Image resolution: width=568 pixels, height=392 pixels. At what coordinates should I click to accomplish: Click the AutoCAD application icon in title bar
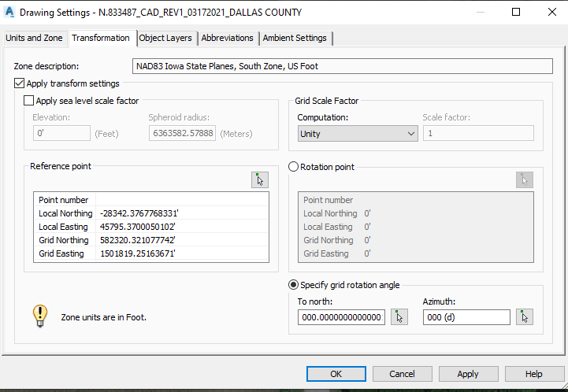[x=9, y=12]
